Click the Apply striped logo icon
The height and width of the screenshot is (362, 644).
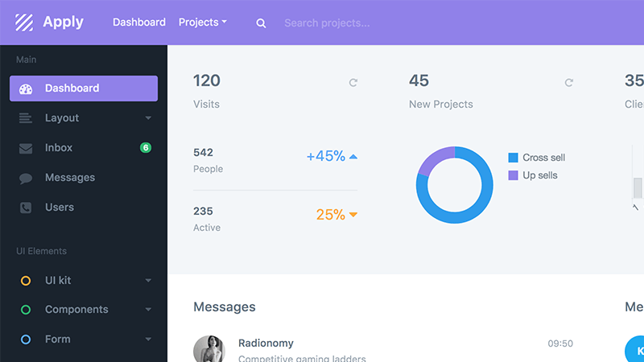click(x=24, y=23)
